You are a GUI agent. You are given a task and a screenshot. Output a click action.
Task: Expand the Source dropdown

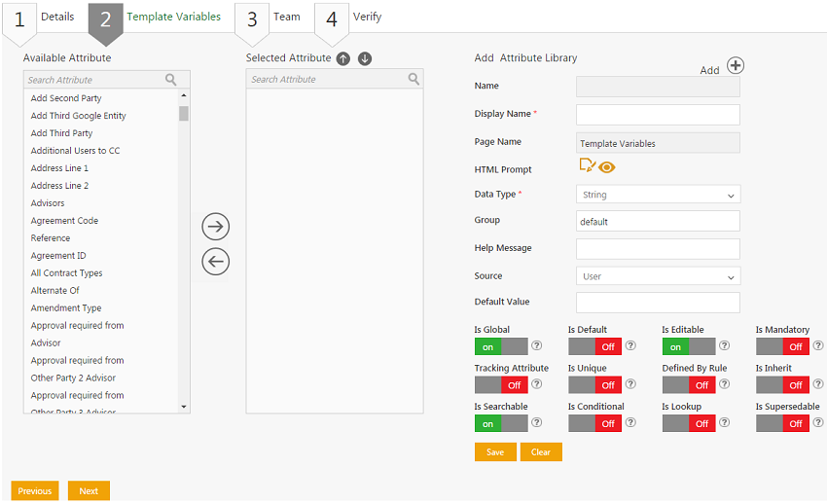658,276
